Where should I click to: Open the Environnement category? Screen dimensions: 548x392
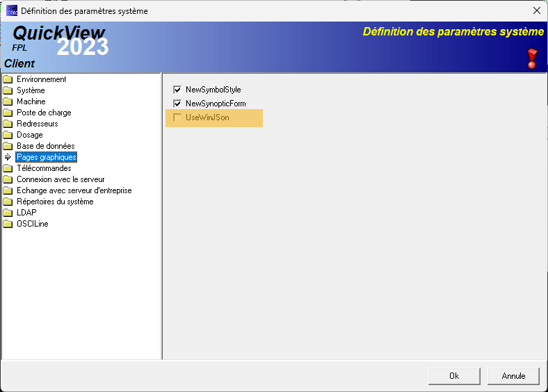click(x=42, y=79)
